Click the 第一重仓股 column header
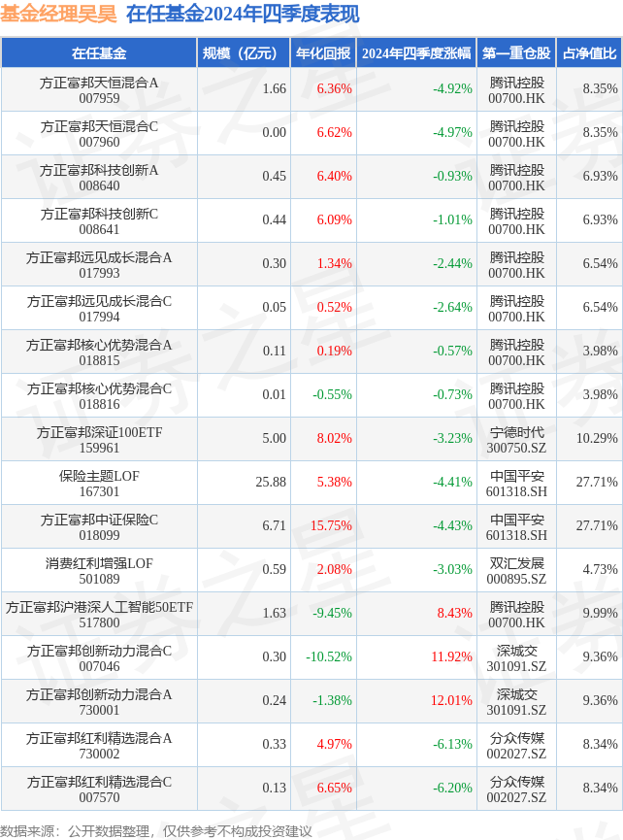The height and width of the screenshot is (840, 623). (516, 53)
